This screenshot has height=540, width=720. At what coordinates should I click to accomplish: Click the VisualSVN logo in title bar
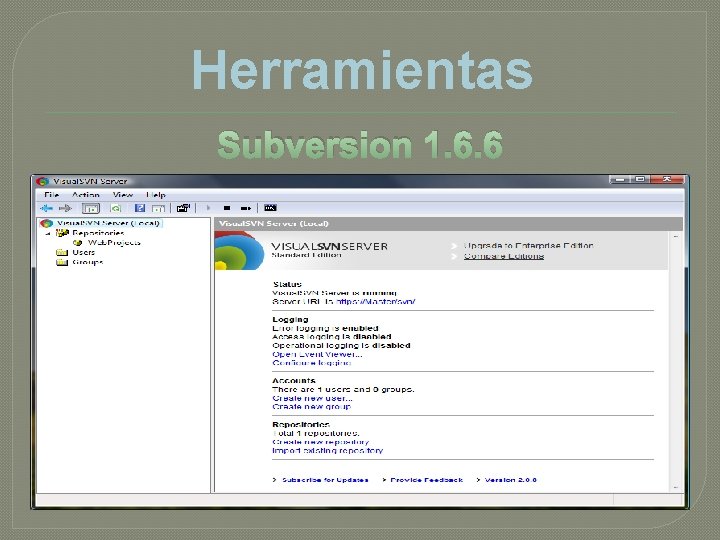(43, 181)
